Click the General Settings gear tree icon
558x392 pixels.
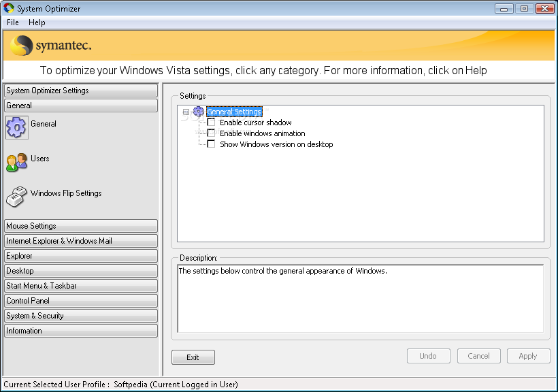198,112
